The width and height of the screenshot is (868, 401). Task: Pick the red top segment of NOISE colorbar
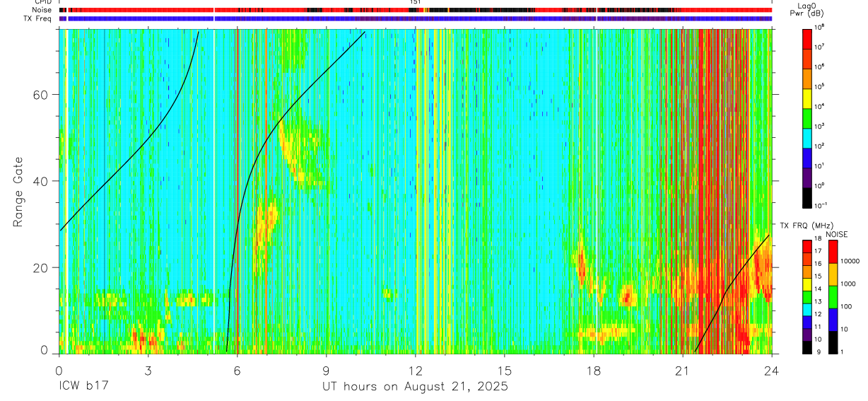coord(833,252)
